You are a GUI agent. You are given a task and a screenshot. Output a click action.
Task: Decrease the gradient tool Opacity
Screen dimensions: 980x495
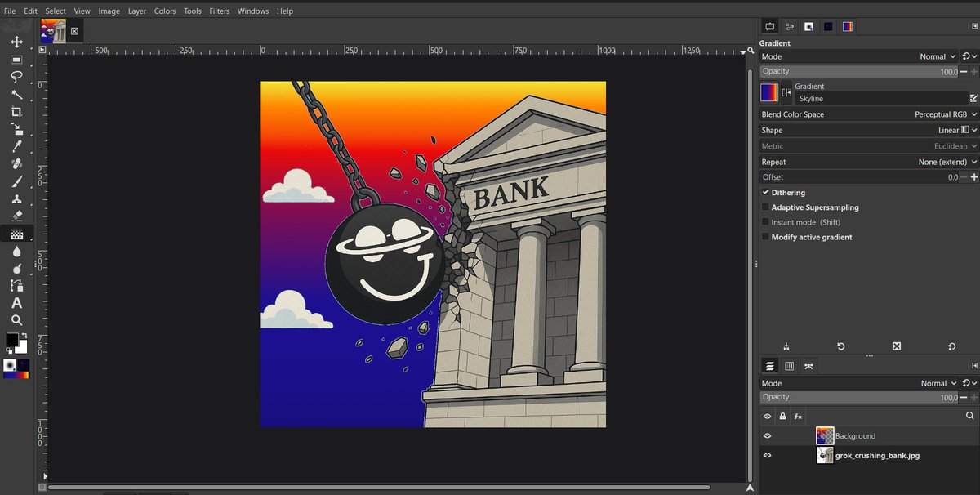pyautogui.click(x=964, y=72)
